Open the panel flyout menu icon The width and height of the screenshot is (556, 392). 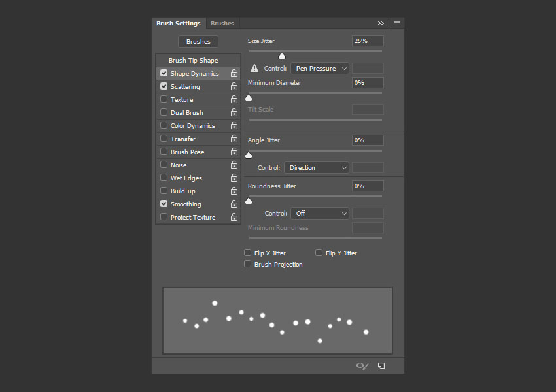click(397, 23)
